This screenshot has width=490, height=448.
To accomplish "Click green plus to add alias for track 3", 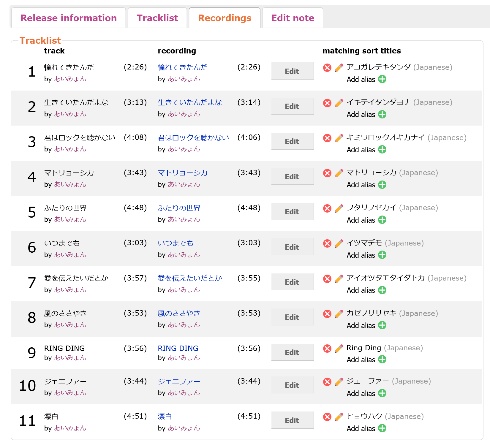I will (382, 150).
